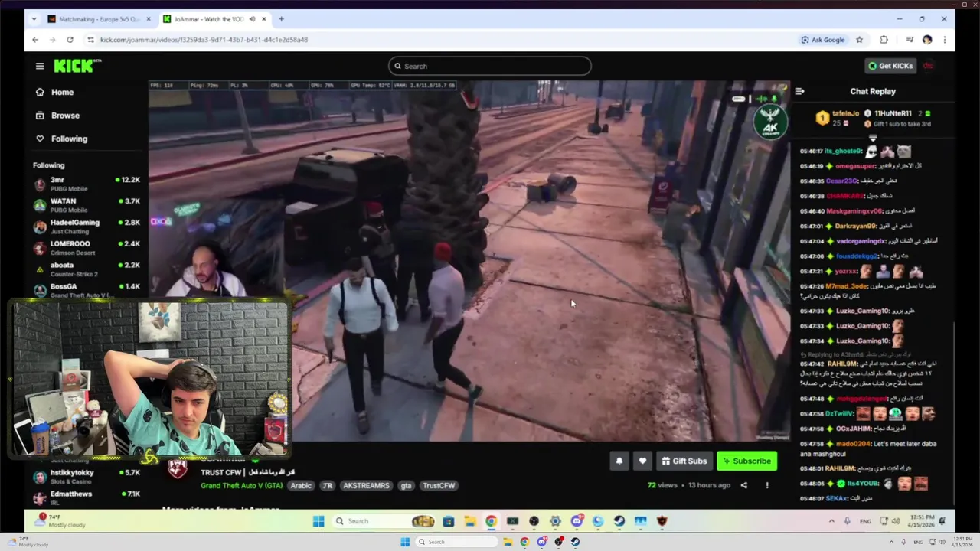Click 11HuNteR11 in chat leaderboard
The width and height of the screenshot is (980, 551).
(x=893, y=113)
